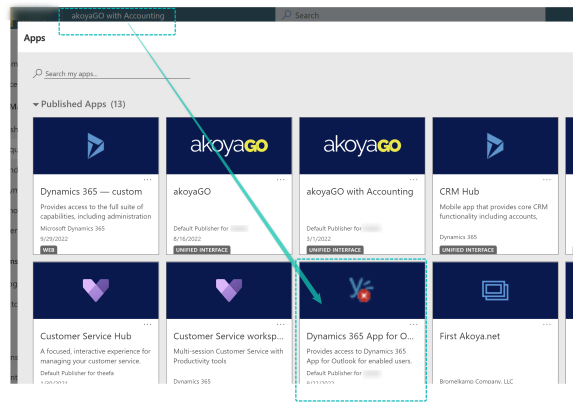
Task: Click the top Search box
Action: point(410,15)
